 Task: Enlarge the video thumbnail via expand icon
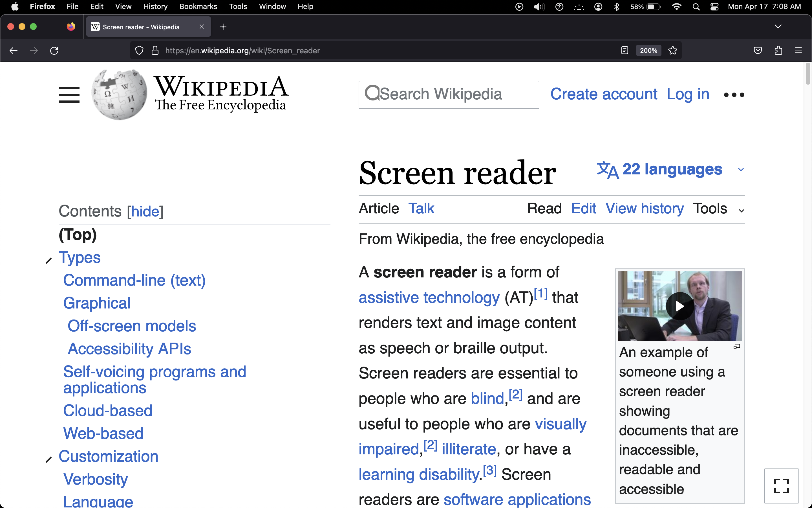coord(737,346)
